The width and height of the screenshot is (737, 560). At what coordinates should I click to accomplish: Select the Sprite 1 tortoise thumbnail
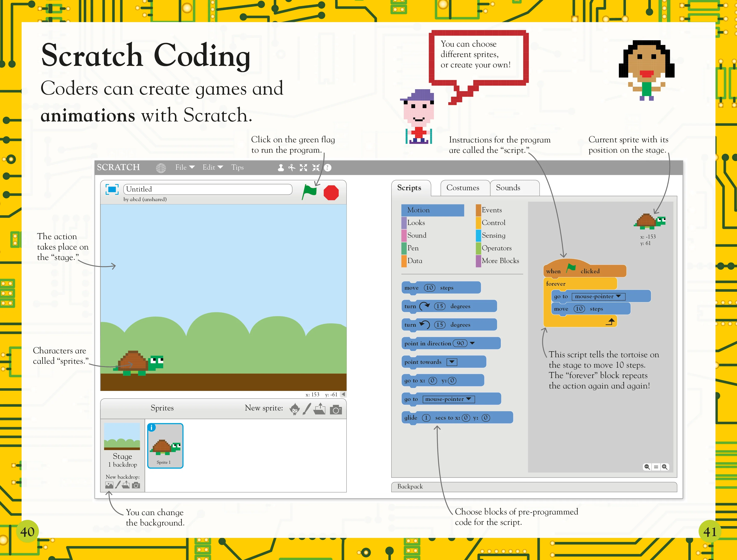(x=165, y=446)
